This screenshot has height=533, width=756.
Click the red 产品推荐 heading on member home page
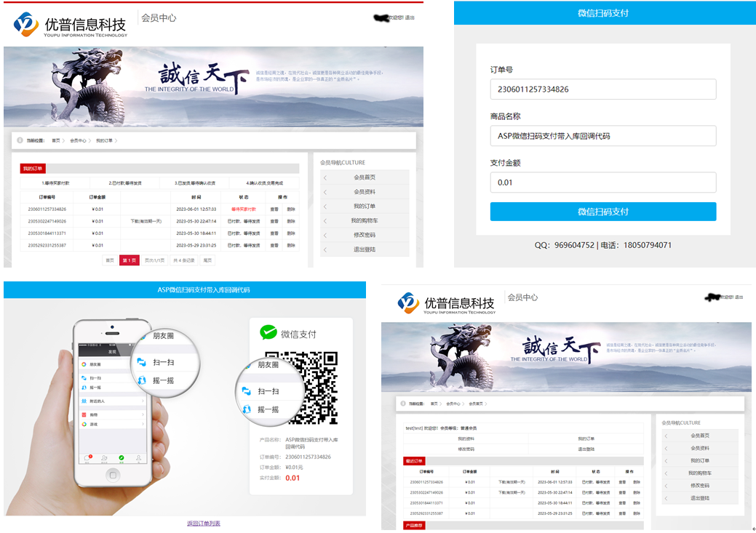point(414,525)
